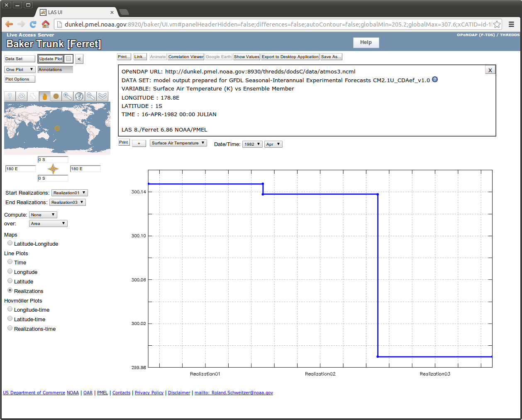Click Print... in top toolbar

(x=124, y=57)
